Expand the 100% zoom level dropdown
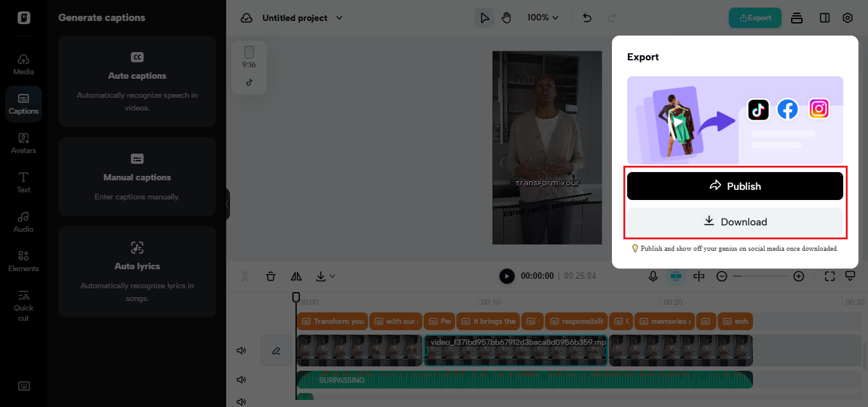This screenshot has width=868, height=407. [x=543, y=17]
